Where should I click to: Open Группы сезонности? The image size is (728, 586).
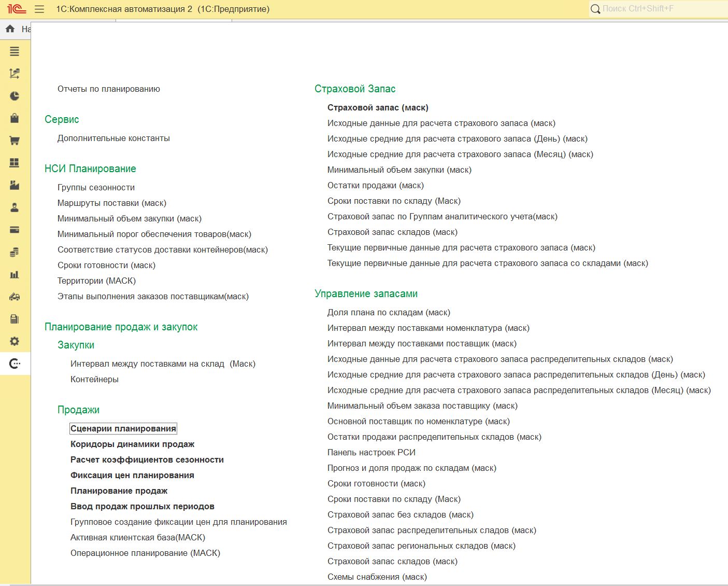click(96, 188)
